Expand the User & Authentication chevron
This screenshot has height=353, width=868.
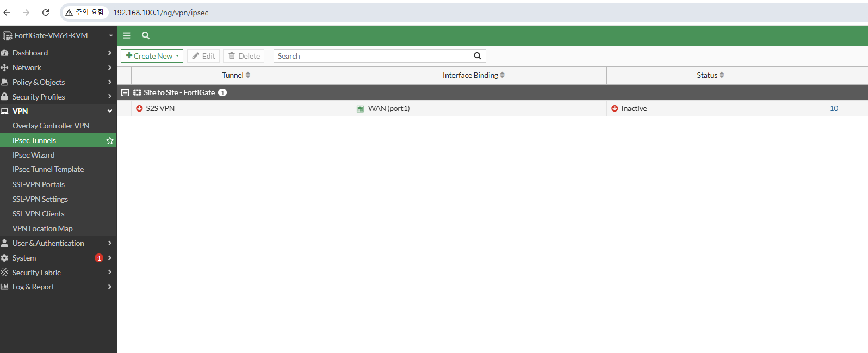click(110, 243)
